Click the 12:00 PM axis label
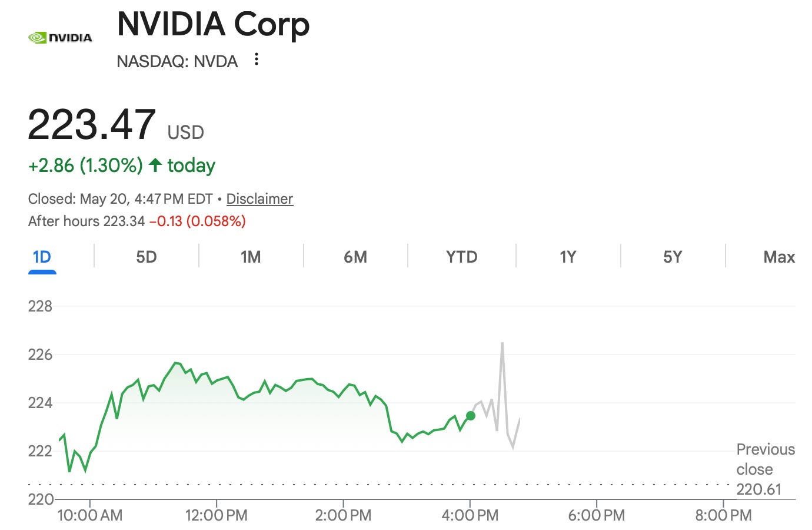 [217, 515]
